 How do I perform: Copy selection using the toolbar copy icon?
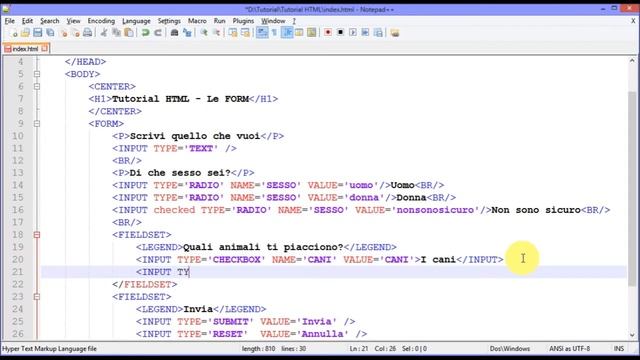pos(116,33)
